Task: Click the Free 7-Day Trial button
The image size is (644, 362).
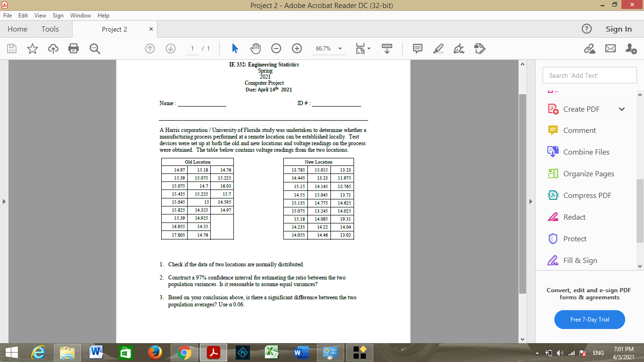Action: pos(589,320)
